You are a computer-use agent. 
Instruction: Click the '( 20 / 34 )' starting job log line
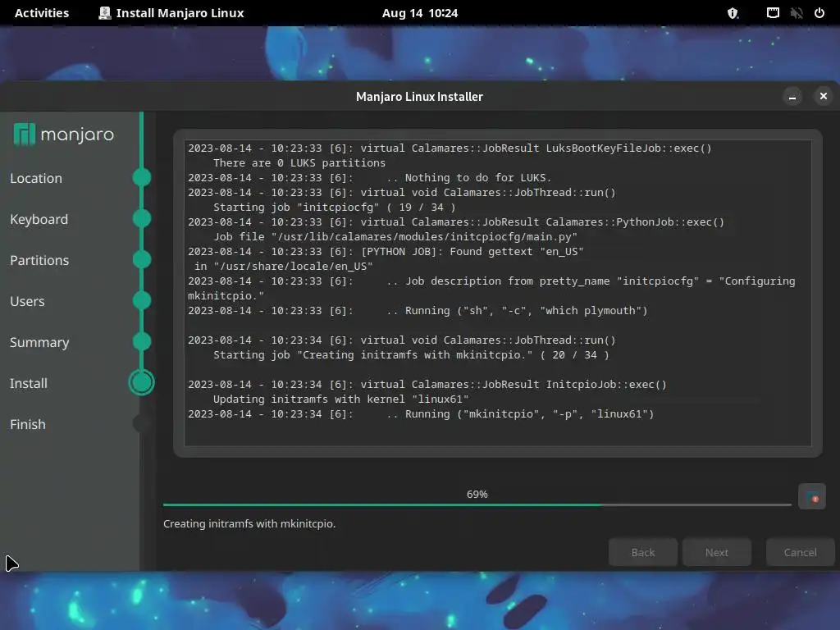coord(411,355)
